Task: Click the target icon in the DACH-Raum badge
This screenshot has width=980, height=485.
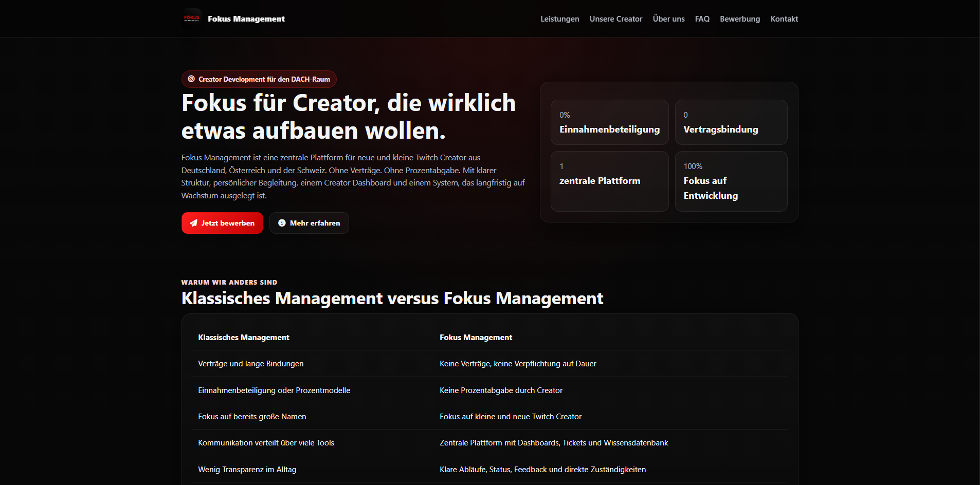Action: coord(191,79)
